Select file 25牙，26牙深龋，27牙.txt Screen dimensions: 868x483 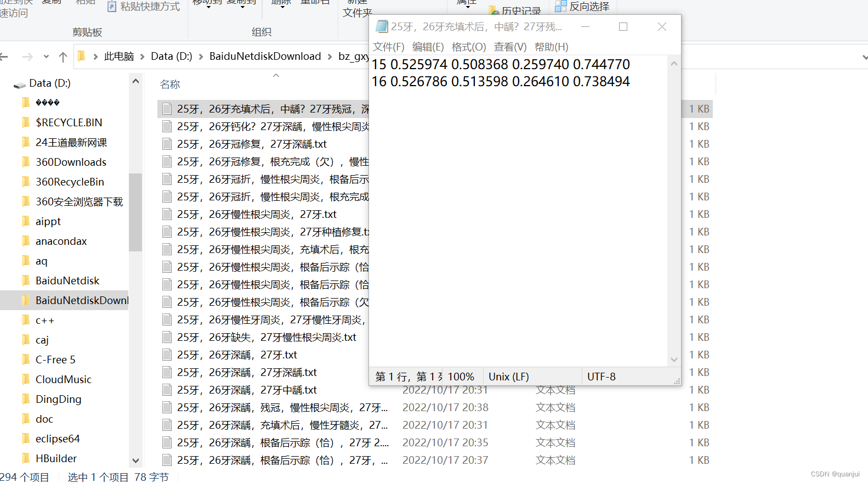pos(237,355)
